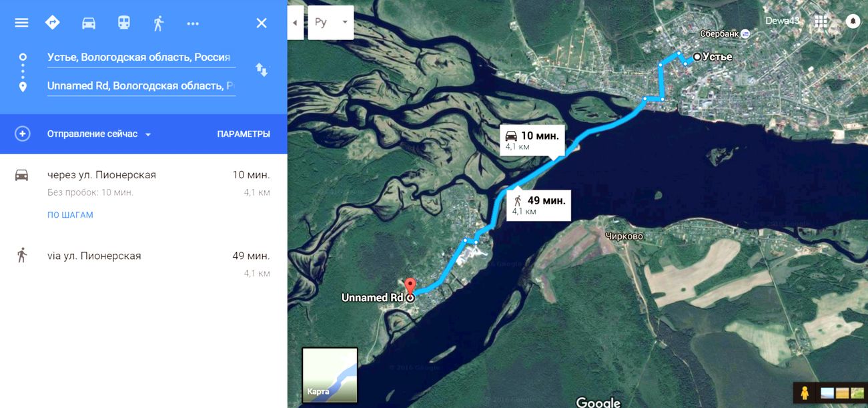Add destination with plus circle icon

(23, 134)
